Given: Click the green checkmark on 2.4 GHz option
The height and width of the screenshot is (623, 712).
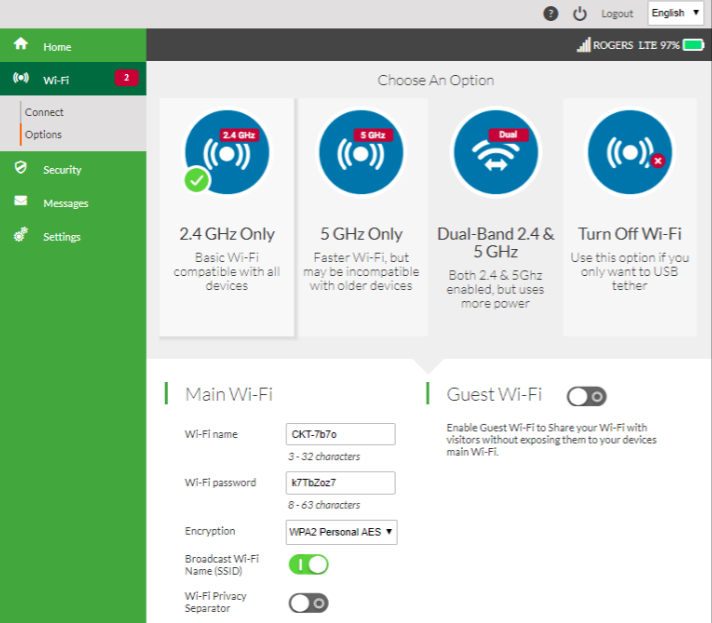Looking at the screenshot, I should [x=197, y=180].
